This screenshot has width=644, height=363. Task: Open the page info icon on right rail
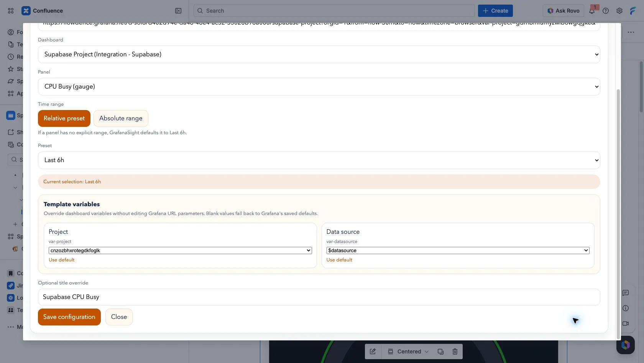pyautogui.click(x=626, y=308)
